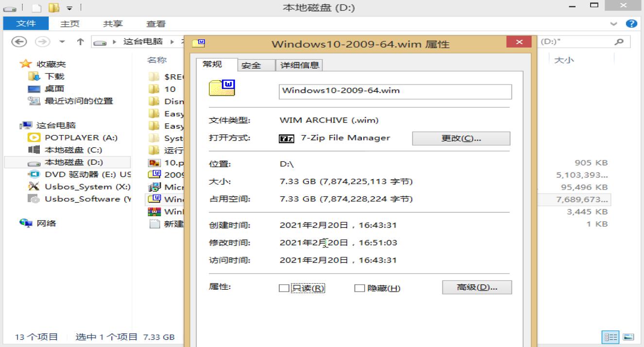Screen dimensions: 644x347
Task: Open Quick Access Toolbar customize dropdown
Action: [69, 8]
